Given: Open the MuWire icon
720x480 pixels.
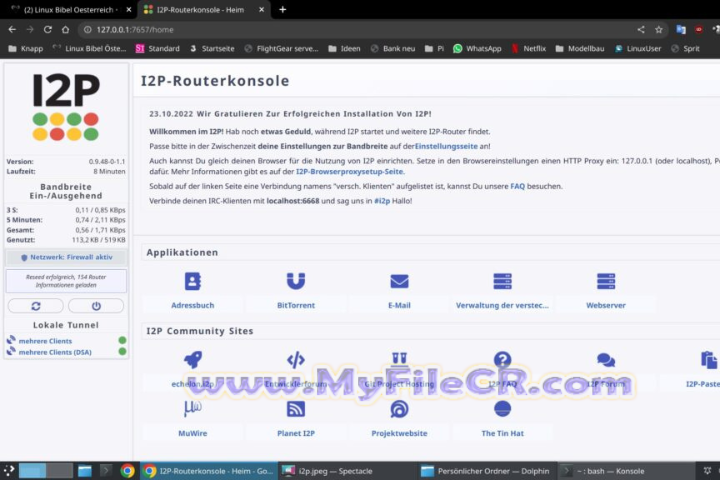Looking at the screenshot, I should (x=192, y=408).
